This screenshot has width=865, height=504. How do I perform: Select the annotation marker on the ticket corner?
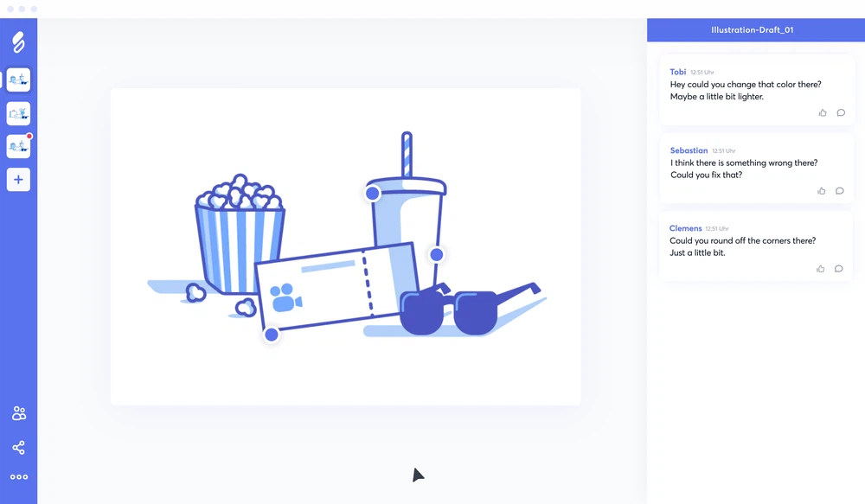(x=272, y=335)
